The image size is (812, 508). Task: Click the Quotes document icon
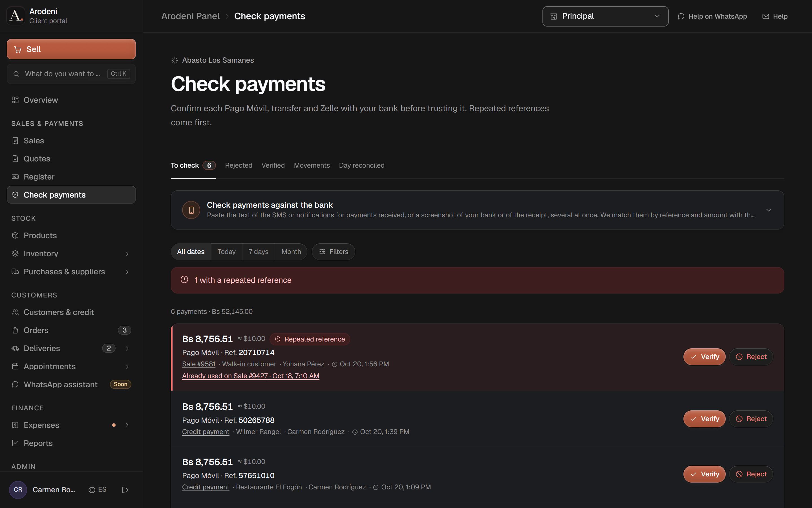15,159
